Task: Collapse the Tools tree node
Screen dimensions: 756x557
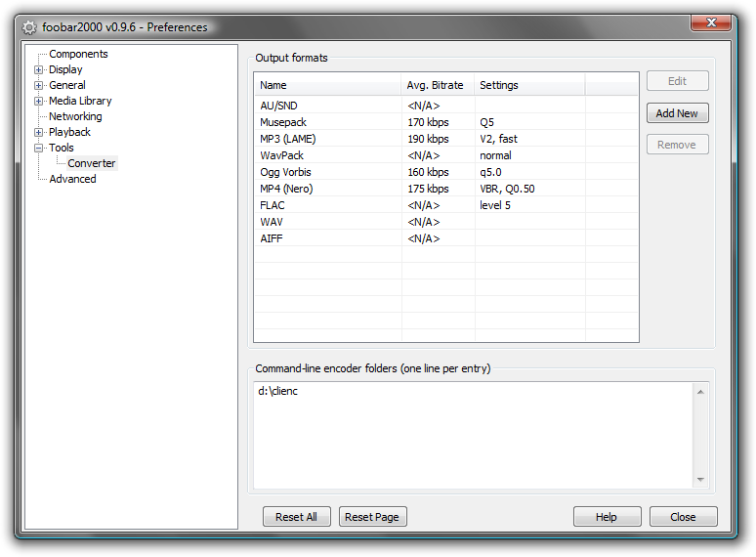Action: (x=39, y=149)
